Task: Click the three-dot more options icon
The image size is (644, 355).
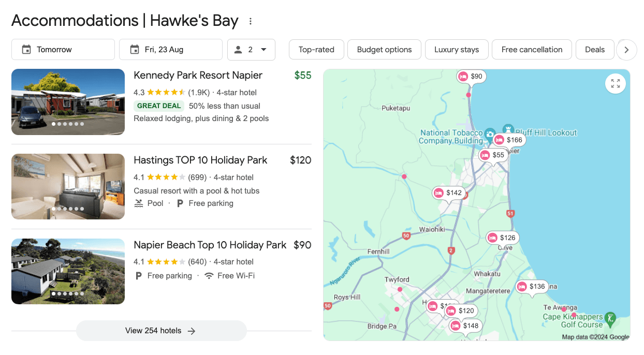Action: coord(251,21)
